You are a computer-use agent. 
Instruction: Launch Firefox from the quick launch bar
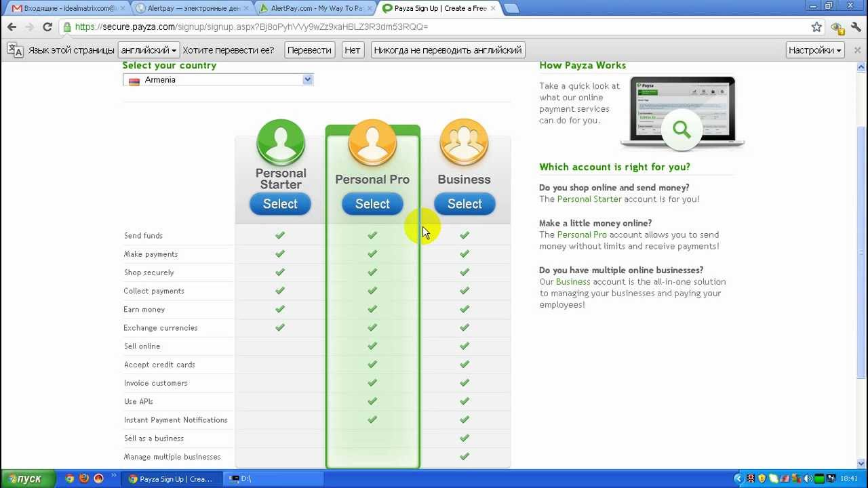tap(84, 479)
